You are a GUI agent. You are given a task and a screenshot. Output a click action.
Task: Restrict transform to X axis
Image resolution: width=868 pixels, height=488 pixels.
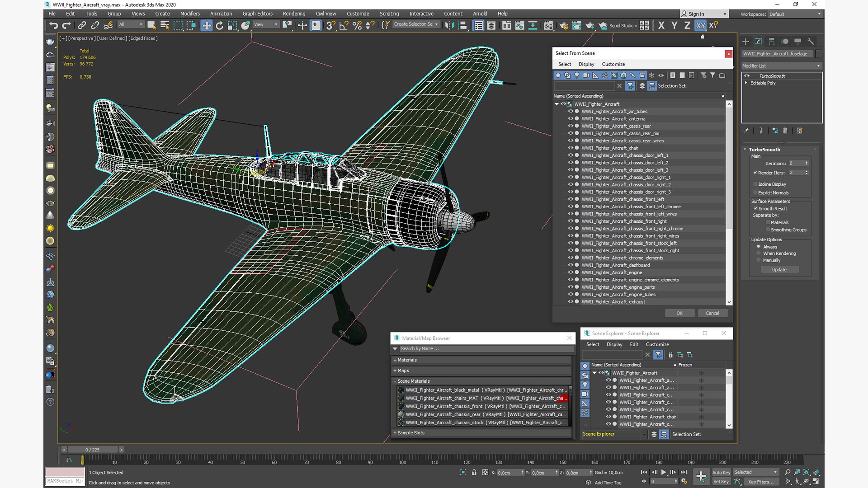pyautogui.click(x=661, y=26)
